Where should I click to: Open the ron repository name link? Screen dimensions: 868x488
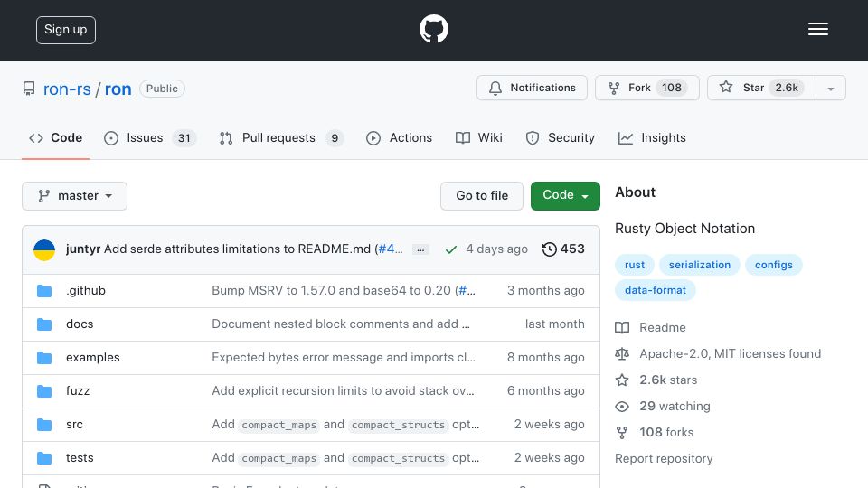[118, 89]
